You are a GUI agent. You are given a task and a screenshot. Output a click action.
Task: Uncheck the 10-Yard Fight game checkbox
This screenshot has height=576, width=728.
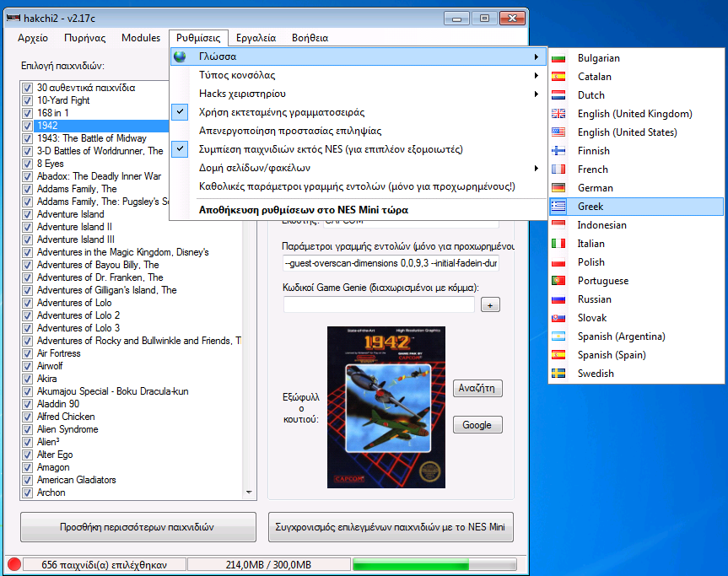point(27,100)
